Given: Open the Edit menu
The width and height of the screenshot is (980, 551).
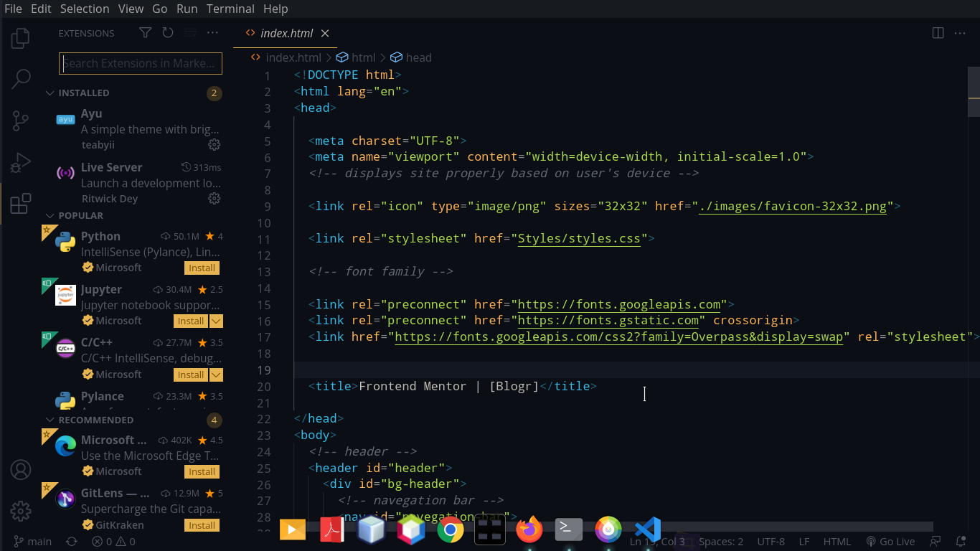Looking at the screenshot, I should pyautogui.click(x=41, y=9).
